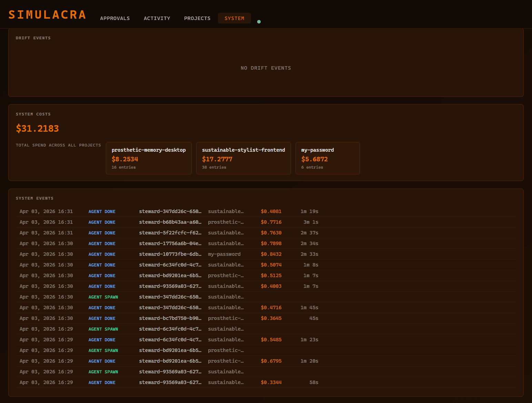532x403 pixels.
Task: Open the sustainable-stylist-frontend cost card
Action: 243,158
